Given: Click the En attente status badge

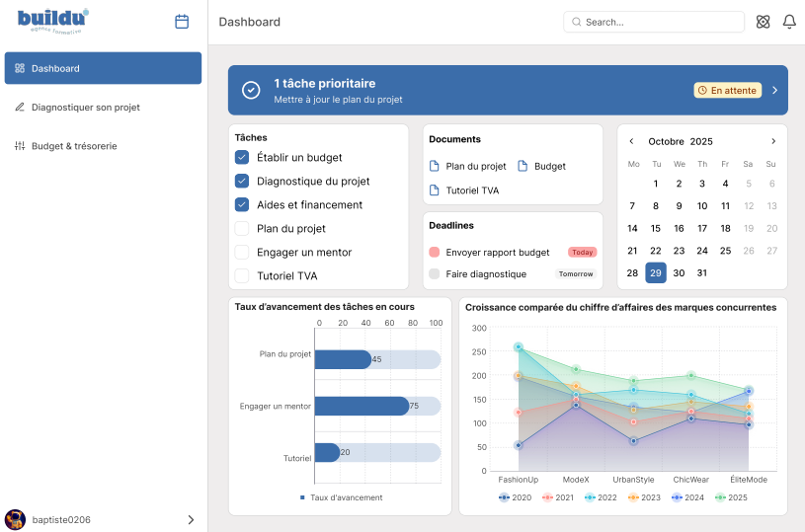Looking at the screenshot, I should pyautogui.click(x=727, y=91).
